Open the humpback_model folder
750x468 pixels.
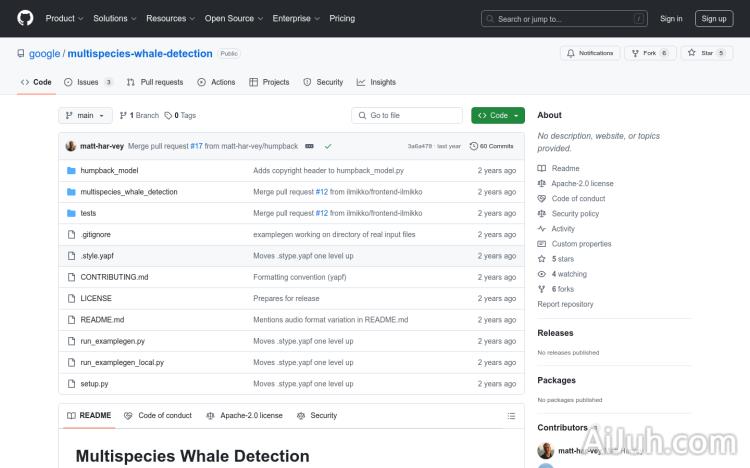pos(109,170)
